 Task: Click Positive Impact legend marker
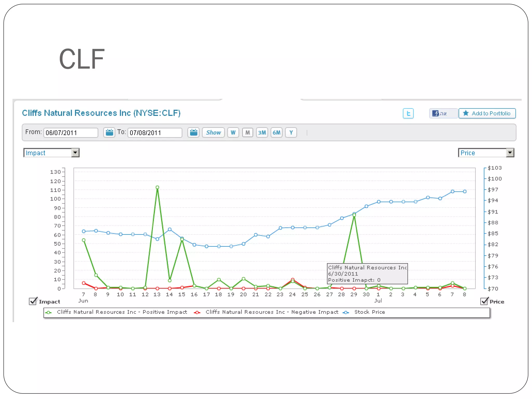pyautogui.click(x=49, y=312)
